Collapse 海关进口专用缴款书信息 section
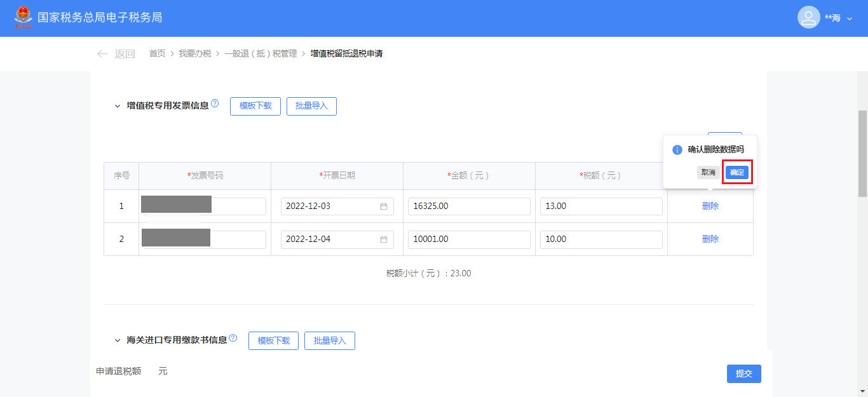The width and height of the screenshot is (868, 397). [x=118, y=340]
